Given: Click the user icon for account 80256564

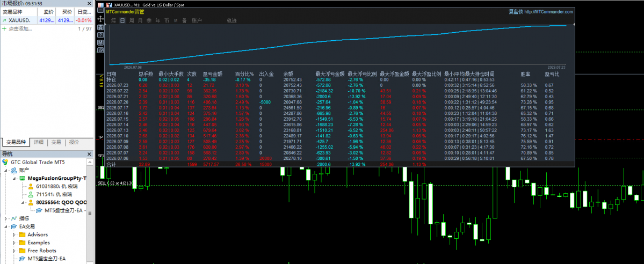Looking at the screenshot, I should (30, 202).
